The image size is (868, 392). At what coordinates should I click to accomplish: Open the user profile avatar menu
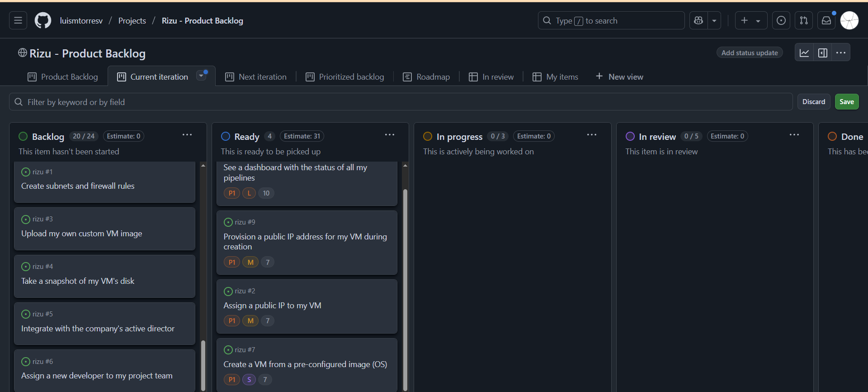[849, 20]
